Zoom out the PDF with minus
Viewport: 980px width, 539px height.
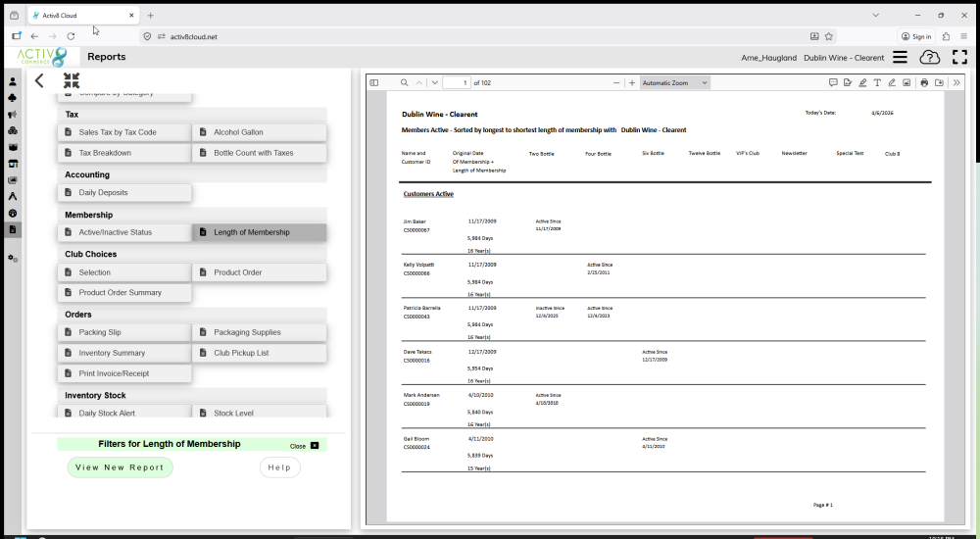click(616, 82)
